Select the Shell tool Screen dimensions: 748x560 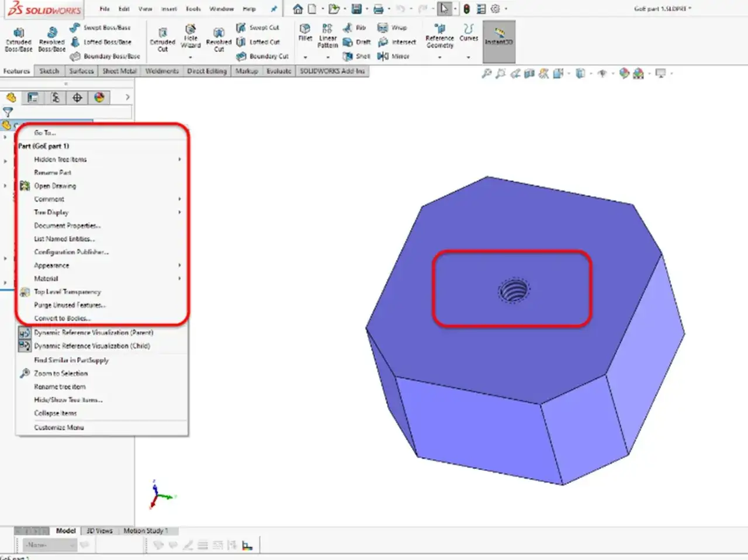[356, 56]
